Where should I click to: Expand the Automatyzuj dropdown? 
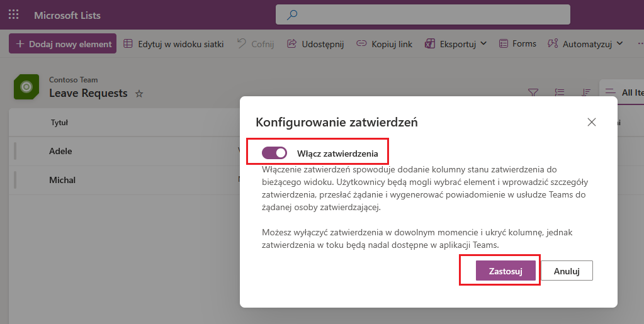pyautogui.click(x=620, y=44)
